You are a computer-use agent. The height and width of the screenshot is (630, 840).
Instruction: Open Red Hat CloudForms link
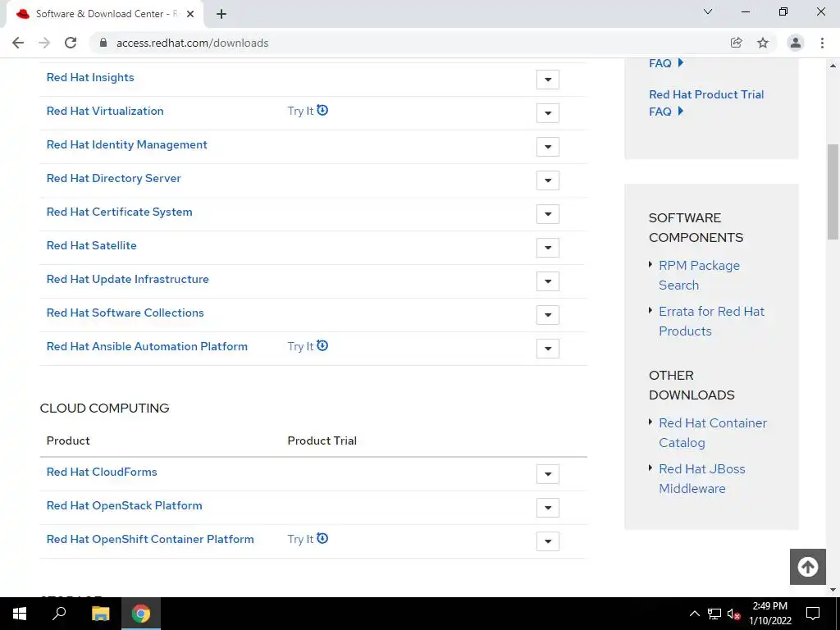pos(102,472)
